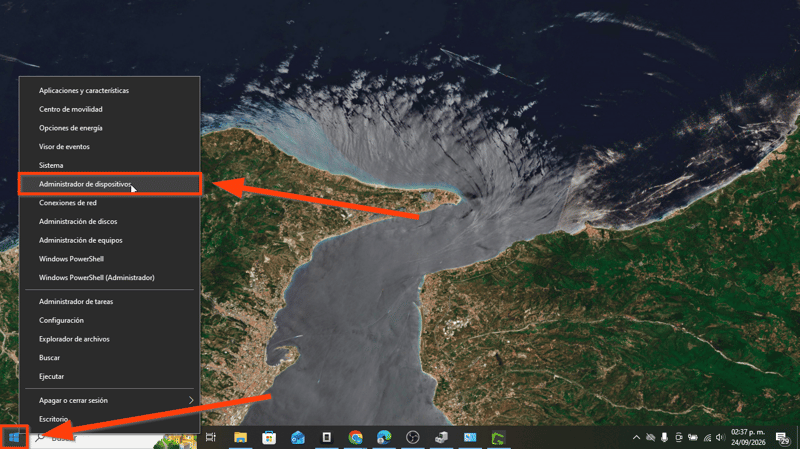Launch Google Chrome from the taskbar
The image size is (800, 449).
(356, 437)
